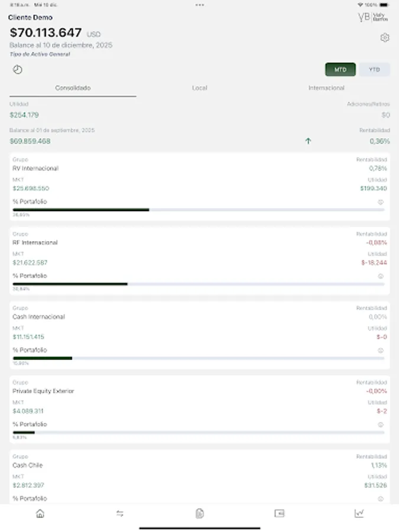Viewport: 399px width, 532px height.
Task: Tap the $0 Adiciones/Retiros value
Action: [386, 115]
